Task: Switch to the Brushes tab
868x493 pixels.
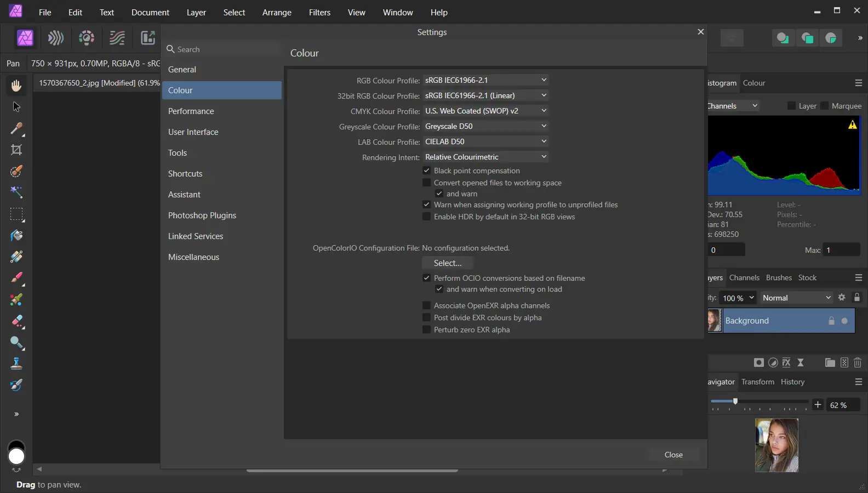Action: (779, 277)
